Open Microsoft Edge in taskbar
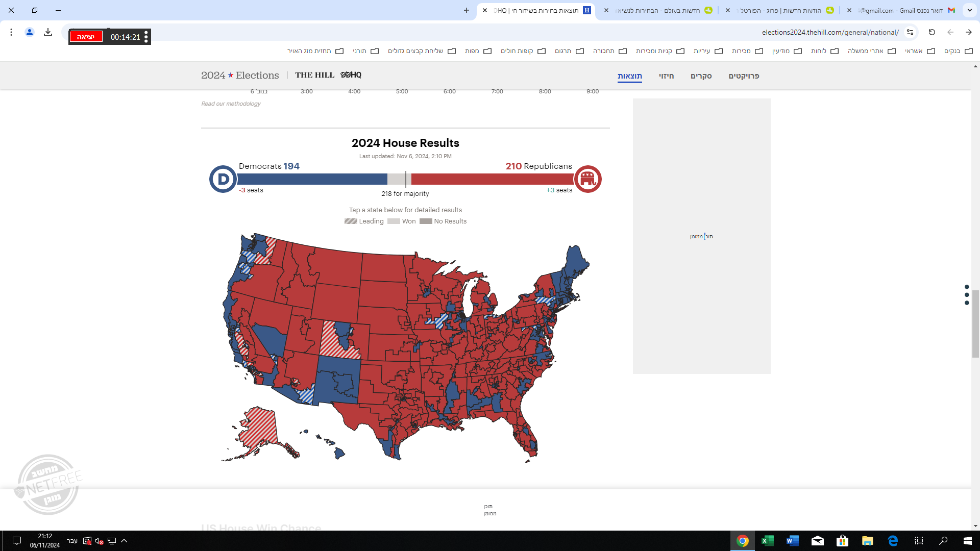The height and width of the screenshot is (551, 980). click(893, 541)
